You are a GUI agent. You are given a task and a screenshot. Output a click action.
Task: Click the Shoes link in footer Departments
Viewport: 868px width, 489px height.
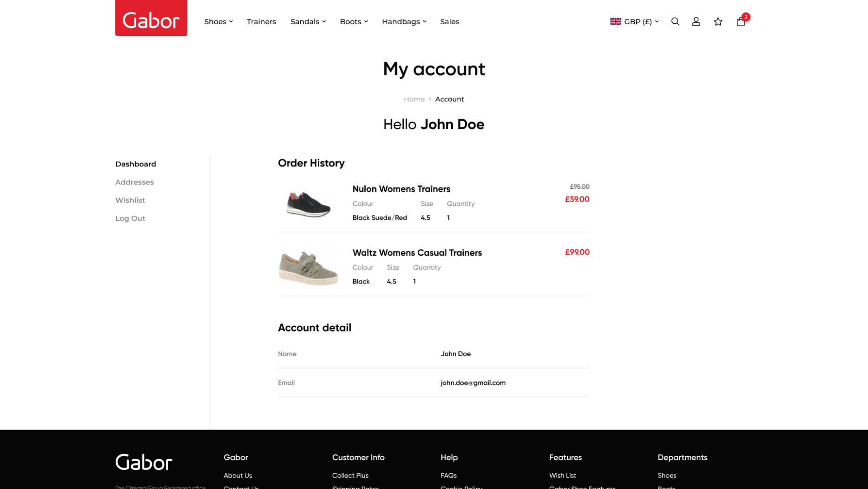click(667, 476)
